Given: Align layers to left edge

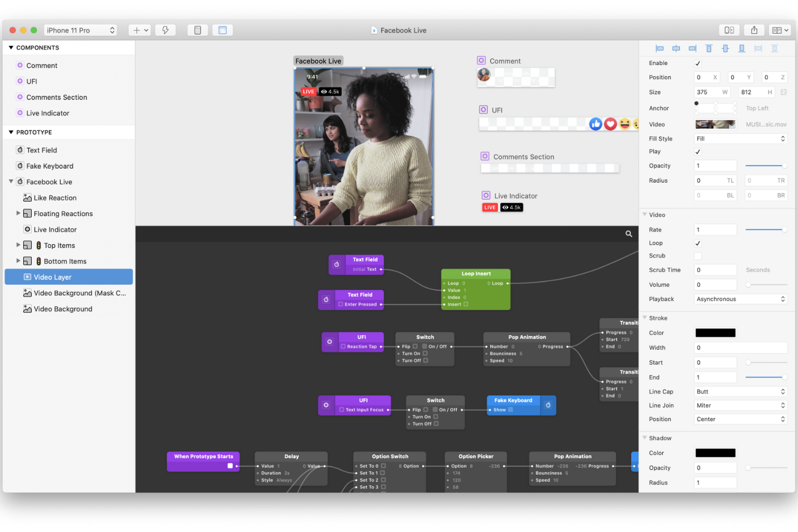Looking at the screenshot, I should pyautogui.click(x=659, y=49).
